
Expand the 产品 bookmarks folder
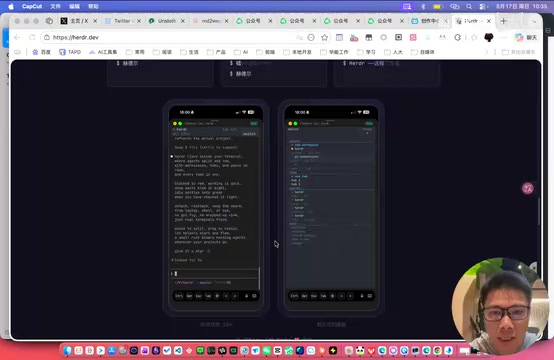point(216,52)
